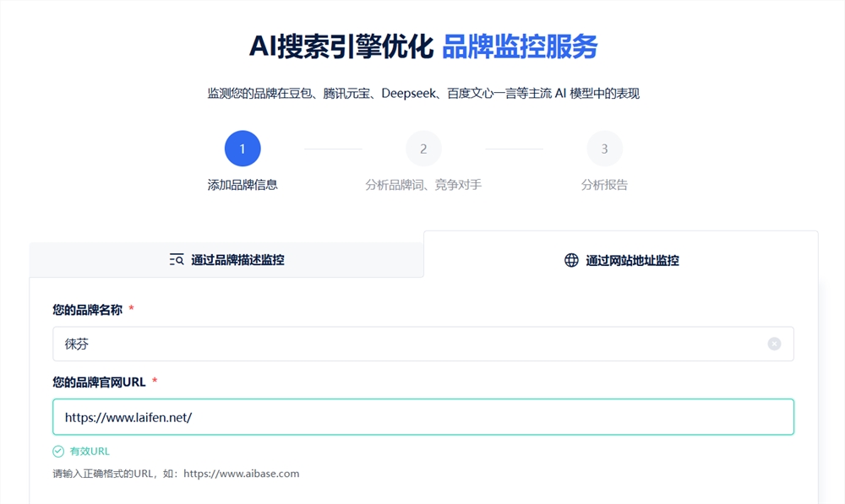Click the green checkmark beside 有效URL
The height and width of the screenshot is (504, 845).
point(59,451)
